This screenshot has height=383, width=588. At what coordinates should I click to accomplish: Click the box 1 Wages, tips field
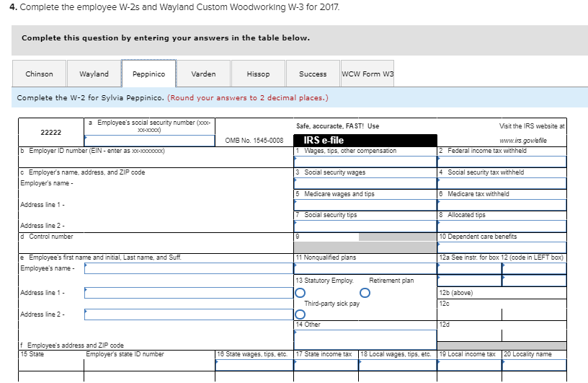pos(365,162)
